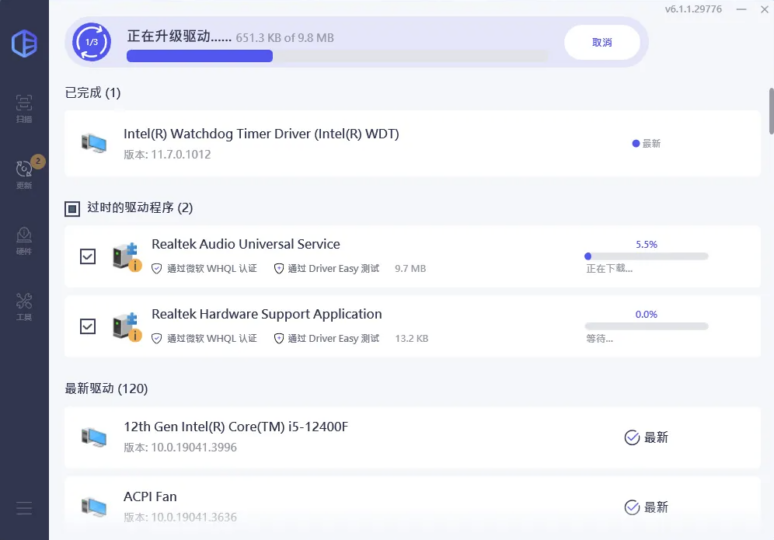The height and width of the screenshot is (540, 774).
Task: Click the v6.1.1.29776 version label
Action: pos(693,9)
